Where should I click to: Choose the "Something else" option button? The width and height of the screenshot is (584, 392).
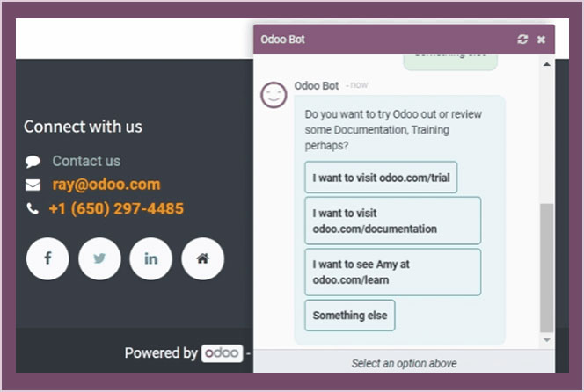pos(350,316)
